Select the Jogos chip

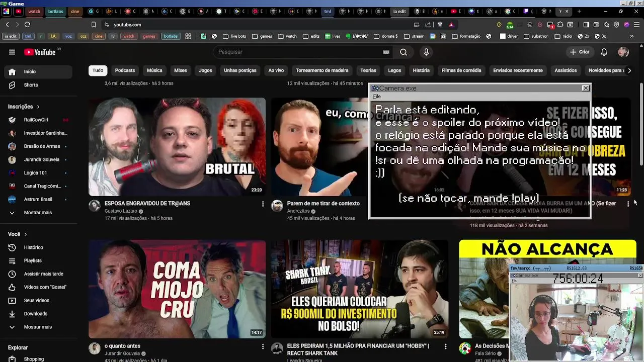point(205,70)
